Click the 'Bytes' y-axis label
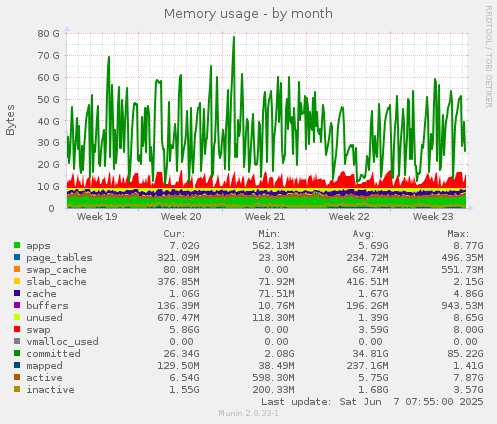 pos(11,120)
